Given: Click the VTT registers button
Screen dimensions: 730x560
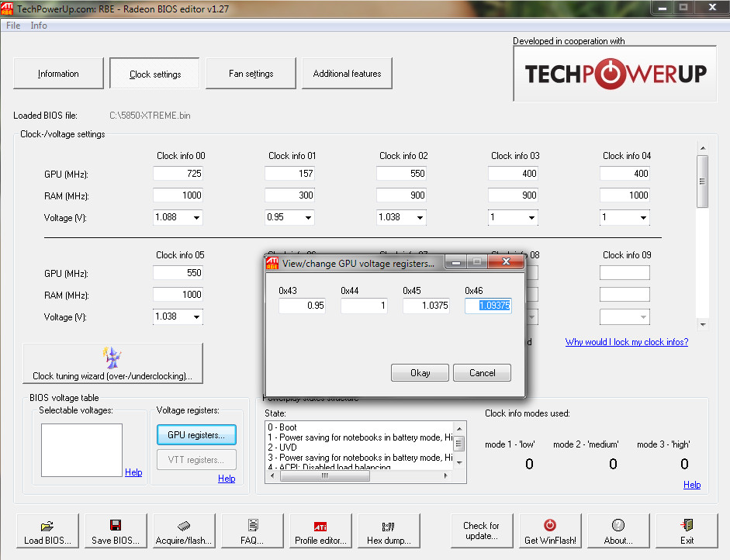Looking at the screenshot, I should pyautogui.click(x=196, y=460).
